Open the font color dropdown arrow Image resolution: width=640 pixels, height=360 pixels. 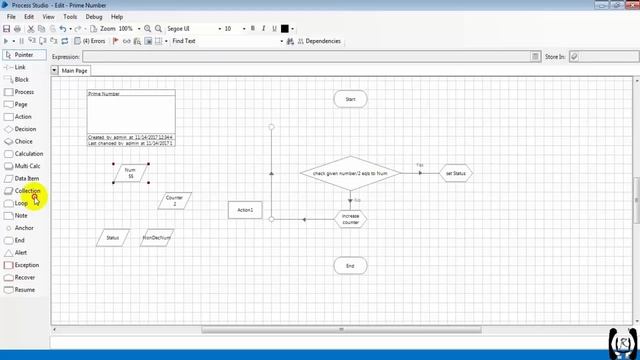click(x=293, y=29)
